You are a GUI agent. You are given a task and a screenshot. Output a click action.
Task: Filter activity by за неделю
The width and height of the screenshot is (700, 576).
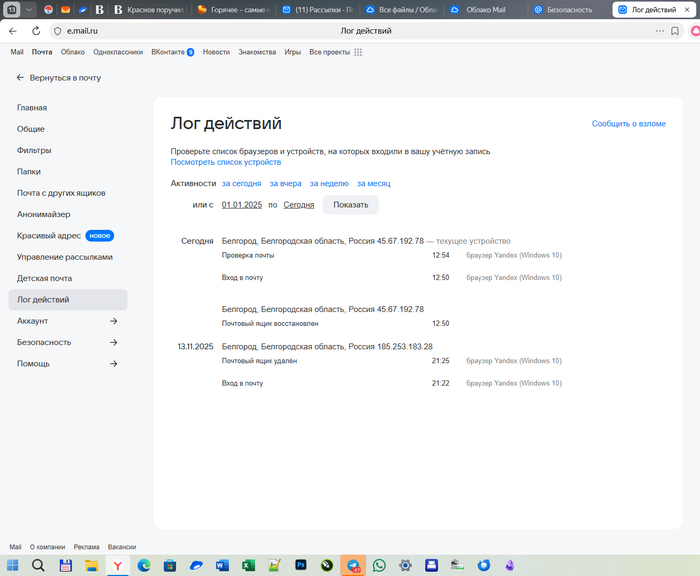coord(329,184)
